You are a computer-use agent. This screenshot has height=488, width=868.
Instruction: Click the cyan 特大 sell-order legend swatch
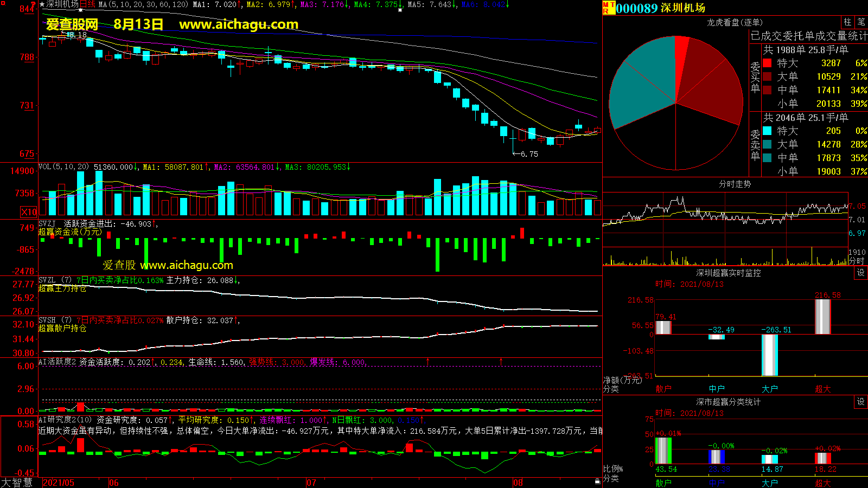pos(767,131)
